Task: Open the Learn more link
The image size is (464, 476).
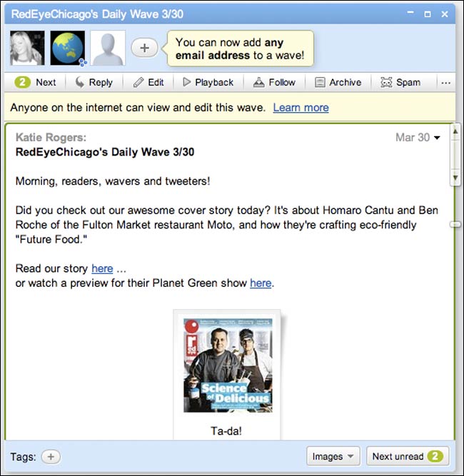Action: coord(301,108)
